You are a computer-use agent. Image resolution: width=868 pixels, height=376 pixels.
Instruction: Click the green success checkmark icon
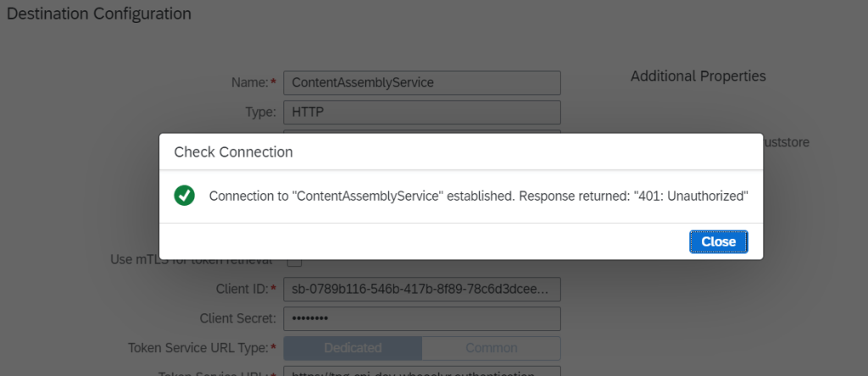tap(184, 196)
